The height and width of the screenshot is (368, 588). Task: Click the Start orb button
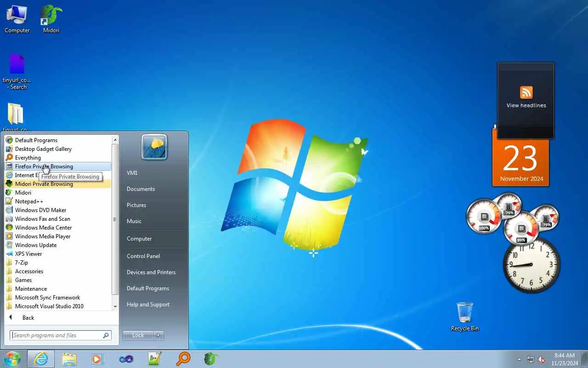12,359
